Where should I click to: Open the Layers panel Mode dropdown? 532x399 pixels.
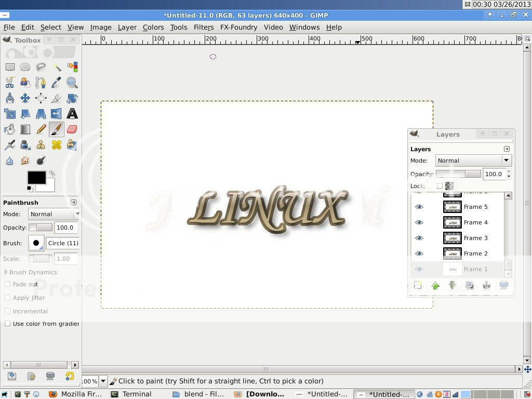click(x=473, y=161)
